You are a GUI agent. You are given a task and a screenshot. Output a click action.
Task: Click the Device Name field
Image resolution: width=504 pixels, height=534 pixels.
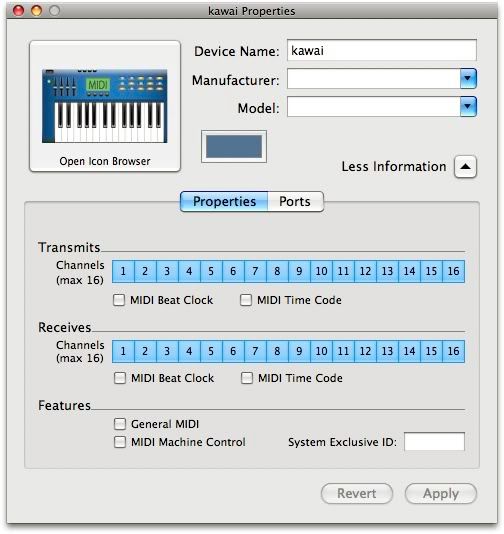[381, 50]
